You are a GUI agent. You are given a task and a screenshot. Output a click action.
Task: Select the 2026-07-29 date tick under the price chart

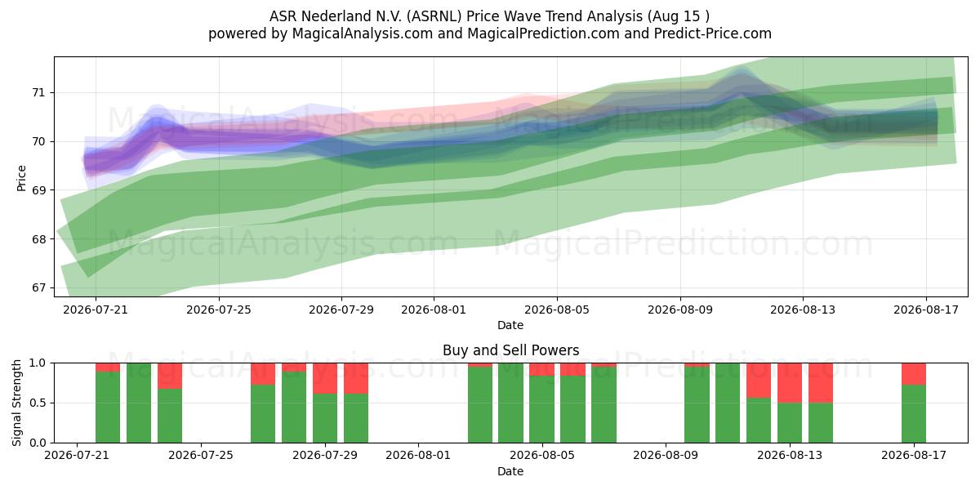(341, 310)
